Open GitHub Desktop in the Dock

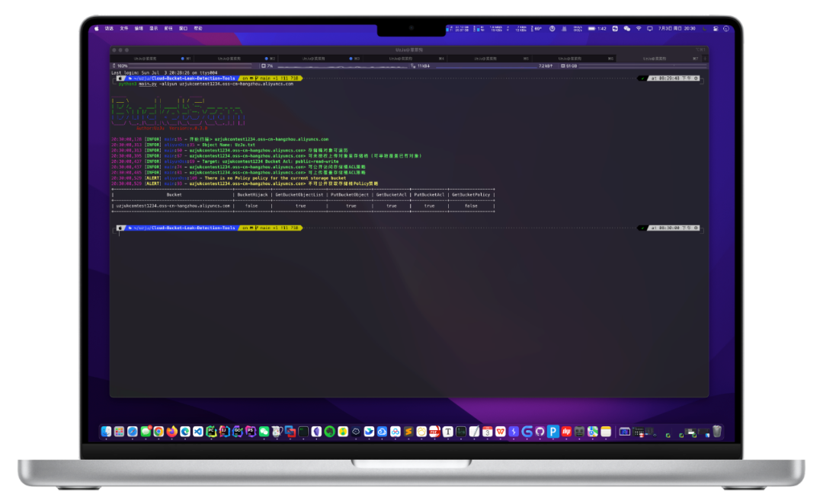pyautogui.click(x=540, y=432)
